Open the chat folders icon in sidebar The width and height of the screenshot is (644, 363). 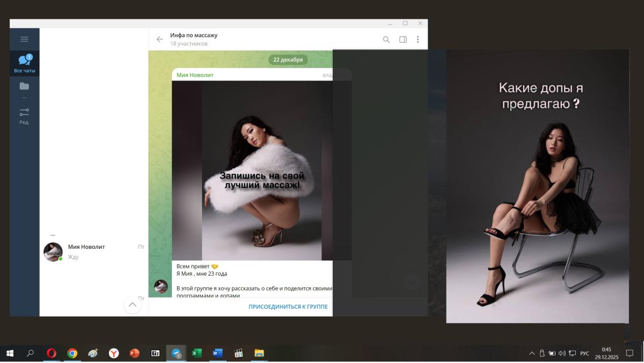coord(24,87)
